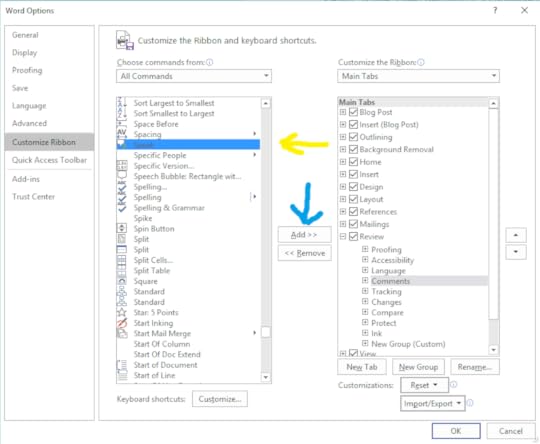
Task: Select the Spin Button icon
Action: pos(122,228)
